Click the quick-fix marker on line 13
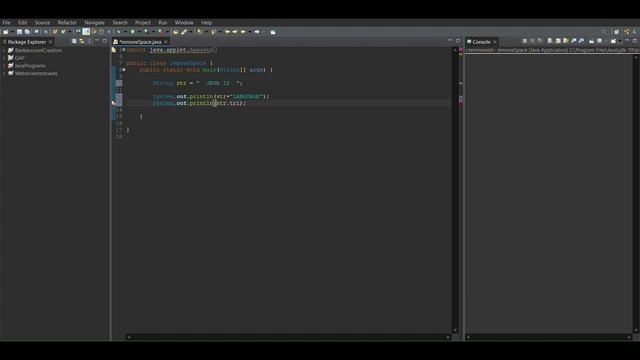The image size is (640, 360). click(114, 103)
